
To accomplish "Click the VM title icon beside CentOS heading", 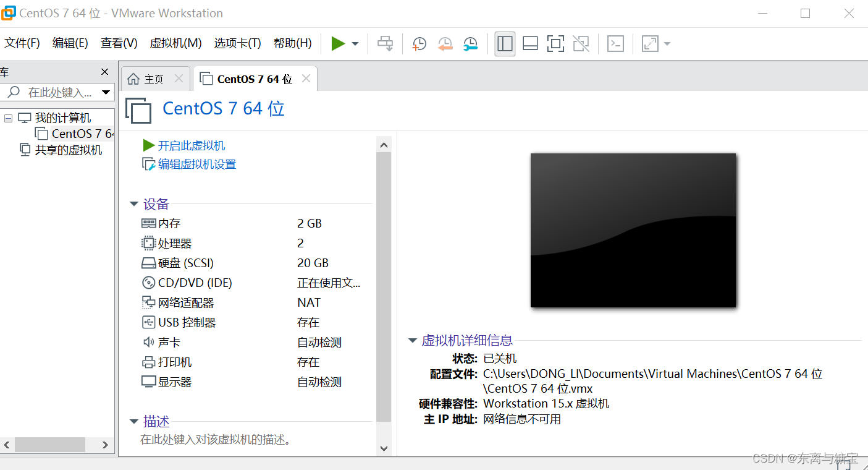I will pos(138,110).
